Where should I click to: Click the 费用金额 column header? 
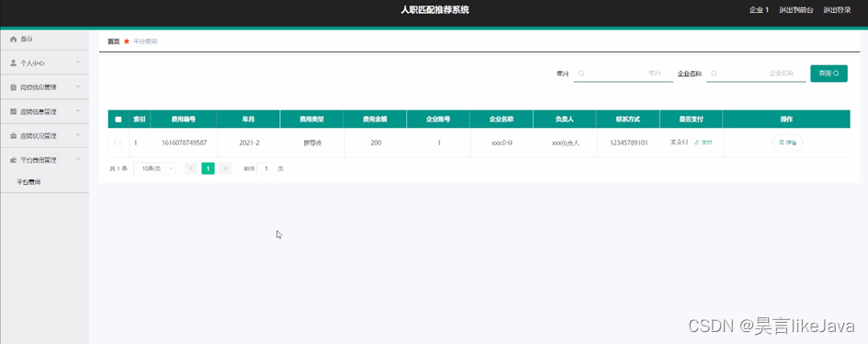click(x=375, y=119)
